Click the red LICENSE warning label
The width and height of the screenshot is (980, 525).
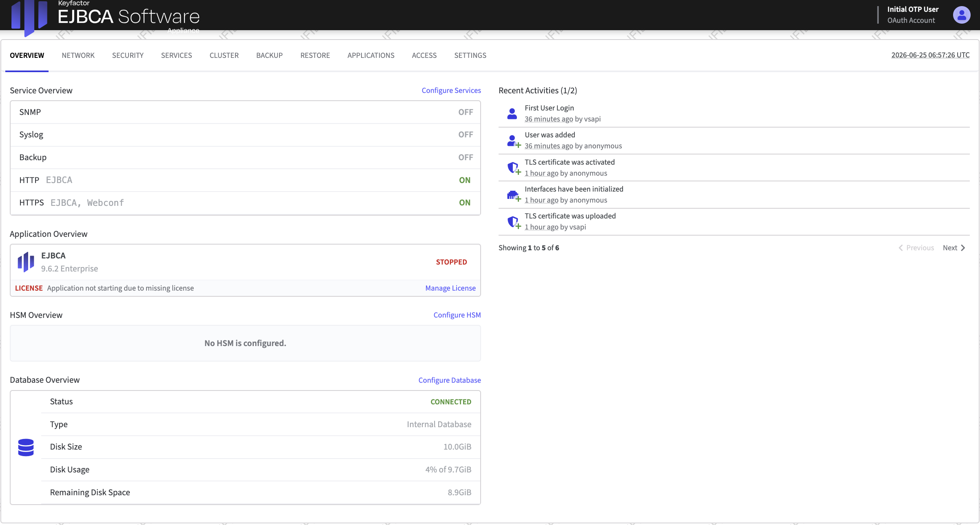pos(29,288)
